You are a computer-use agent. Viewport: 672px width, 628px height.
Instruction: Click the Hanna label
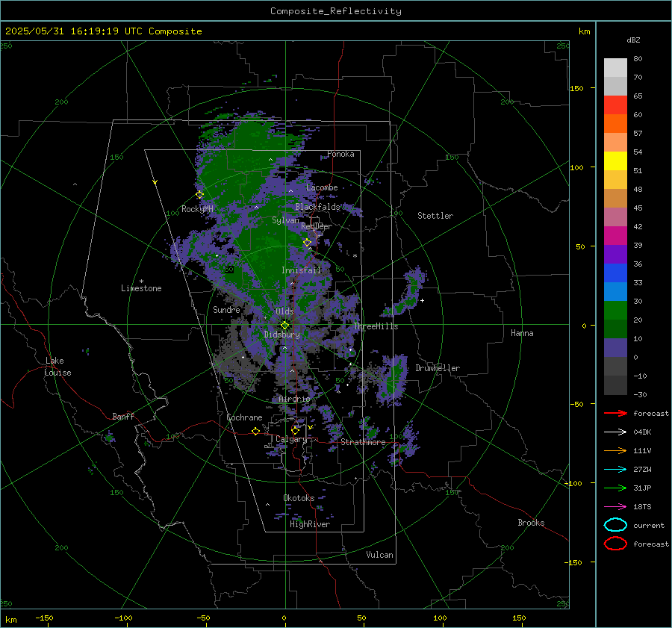tap(522, 333)
